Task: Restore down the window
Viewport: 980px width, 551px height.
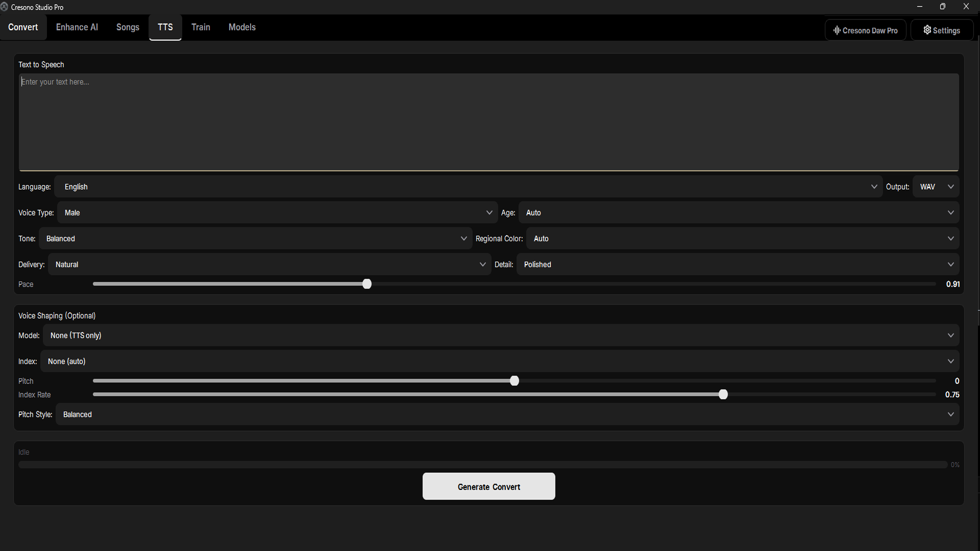Action: [943, 7]
